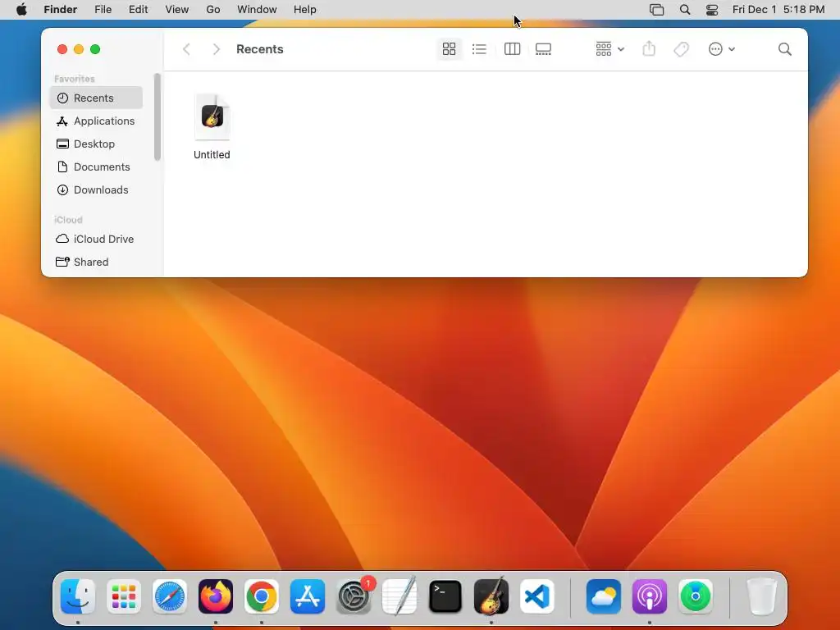Open Spotlight search in menu bar
840x630 pixels.
click(685, 10)
